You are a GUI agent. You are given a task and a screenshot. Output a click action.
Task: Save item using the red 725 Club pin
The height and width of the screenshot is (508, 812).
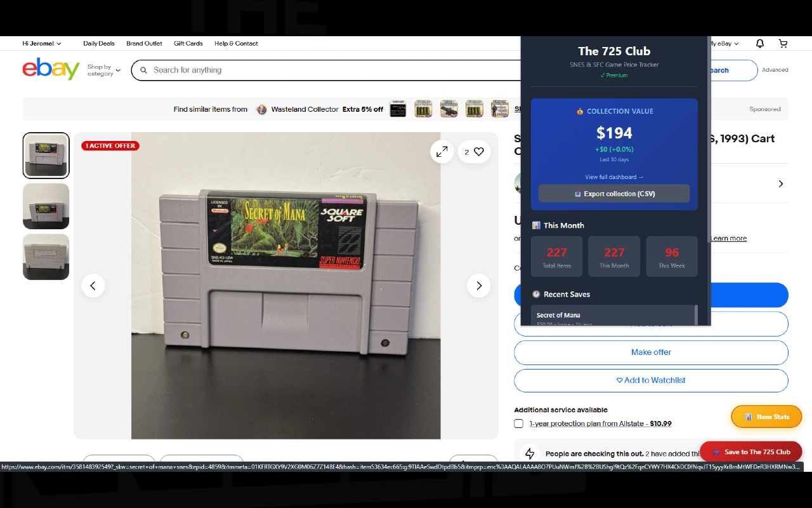point(751,451)
